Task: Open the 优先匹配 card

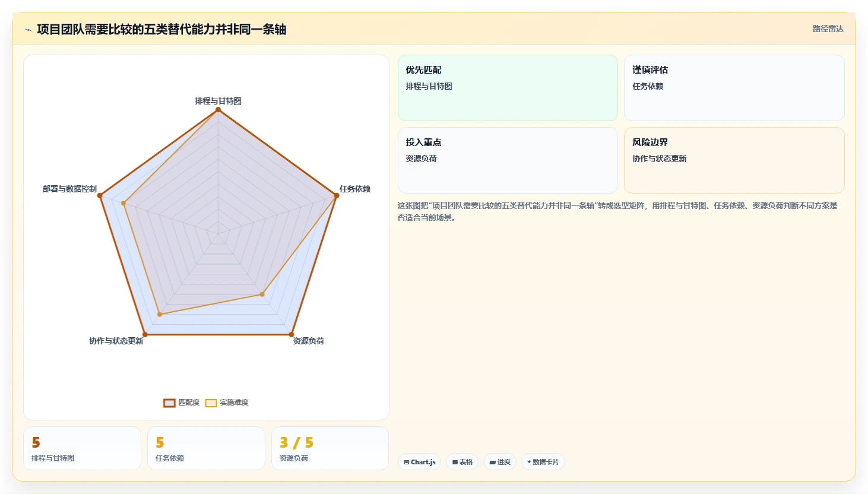Action: pos(508,88)
